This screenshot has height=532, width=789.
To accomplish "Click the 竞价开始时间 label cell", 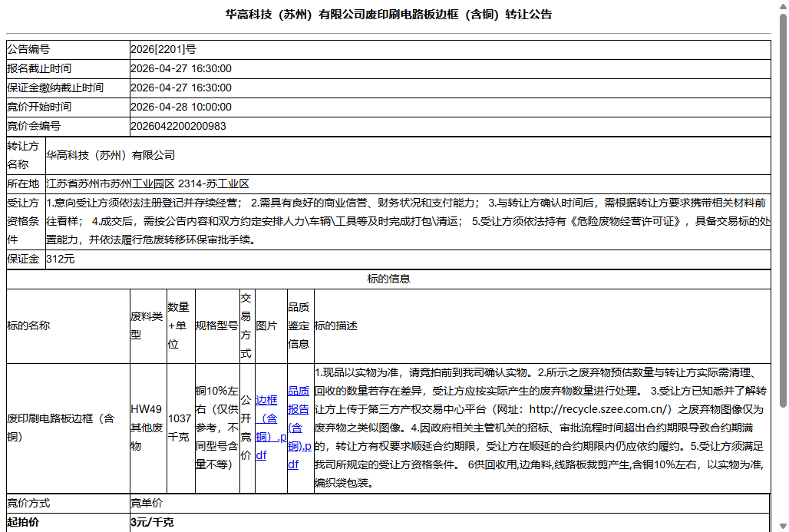I will tap(68, 107).
